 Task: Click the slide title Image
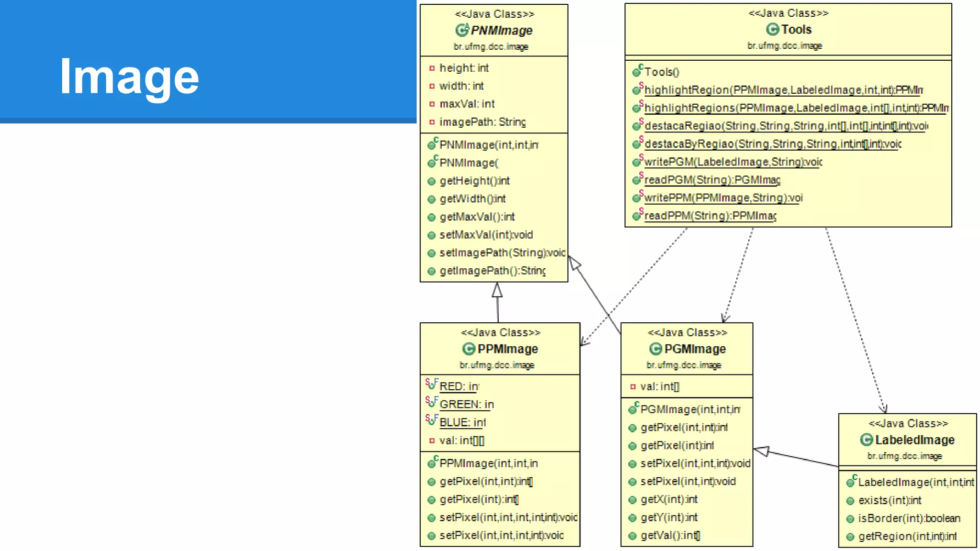(x=129, y=77)
